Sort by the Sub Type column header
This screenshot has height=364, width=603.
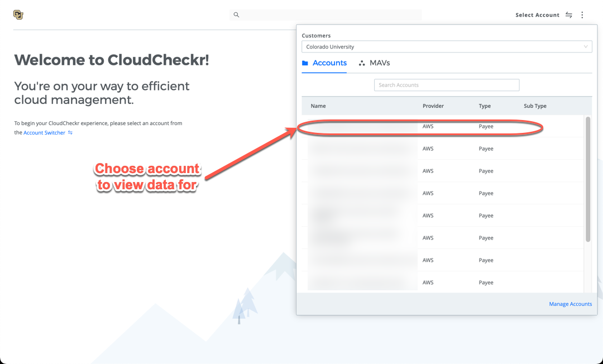(535, 106)
